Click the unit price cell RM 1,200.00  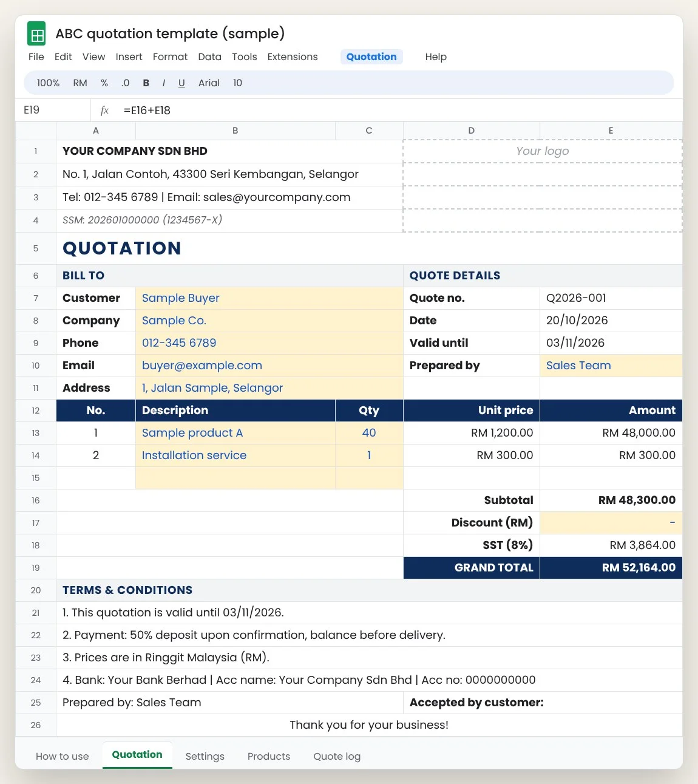(x=472, y=433)
